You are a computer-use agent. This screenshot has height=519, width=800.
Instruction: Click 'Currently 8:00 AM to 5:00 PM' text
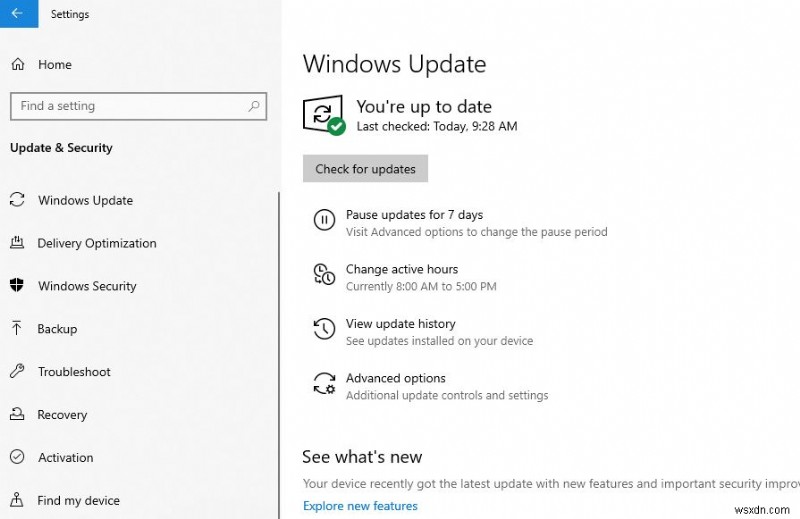tap(421, 286)
